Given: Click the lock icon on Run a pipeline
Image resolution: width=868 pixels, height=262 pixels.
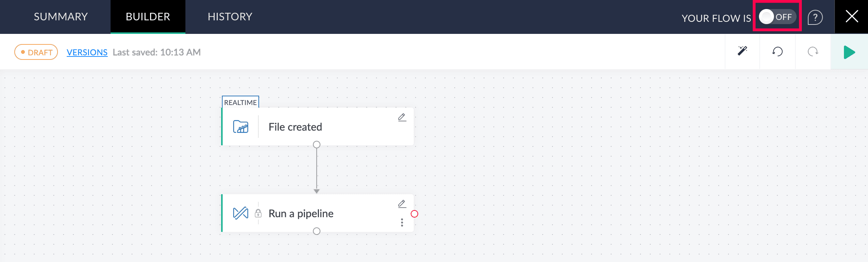Looking at the screenshot, I should pyautogui.click(x=258, y=213).
